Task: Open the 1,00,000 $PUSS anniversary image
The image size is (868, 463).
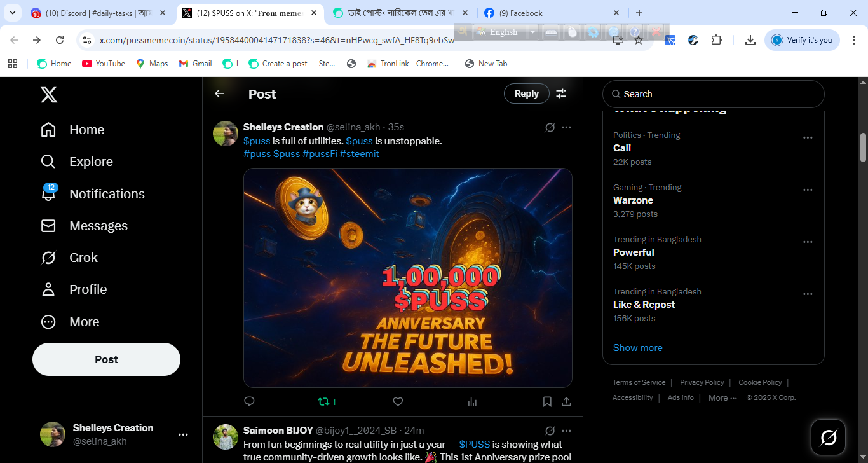Action: coord(408,278)
